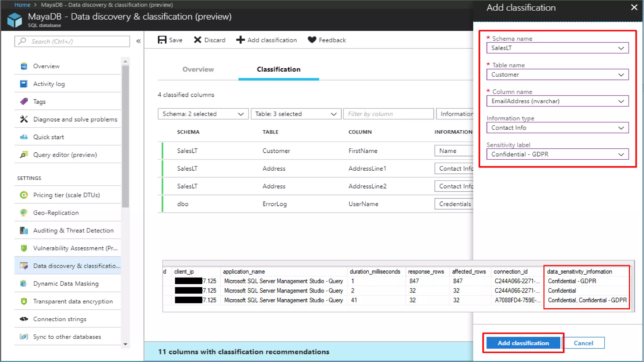Click the connection_id column header
644x362 pixels.
tap(511, 271)
